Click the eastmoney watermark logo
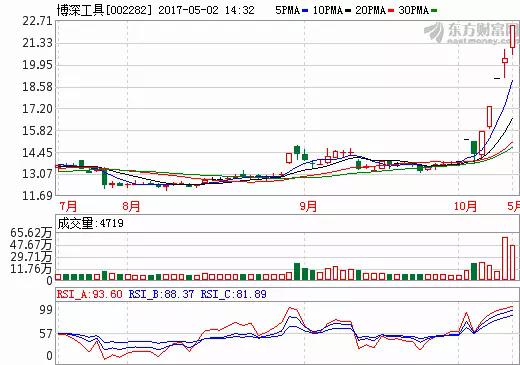This screenshot has height=365, width=520. [470, 33]
